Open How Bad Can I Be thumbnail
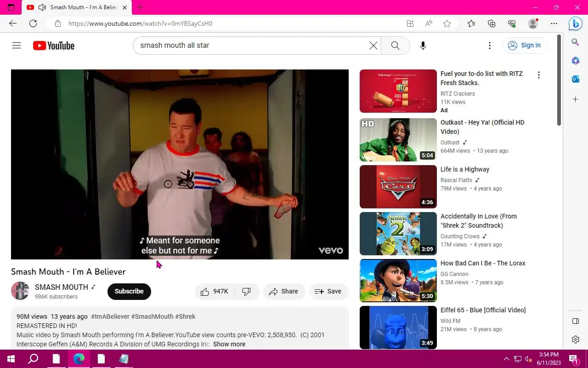This screenshot has height=368, width=588. tap(398, 281)
